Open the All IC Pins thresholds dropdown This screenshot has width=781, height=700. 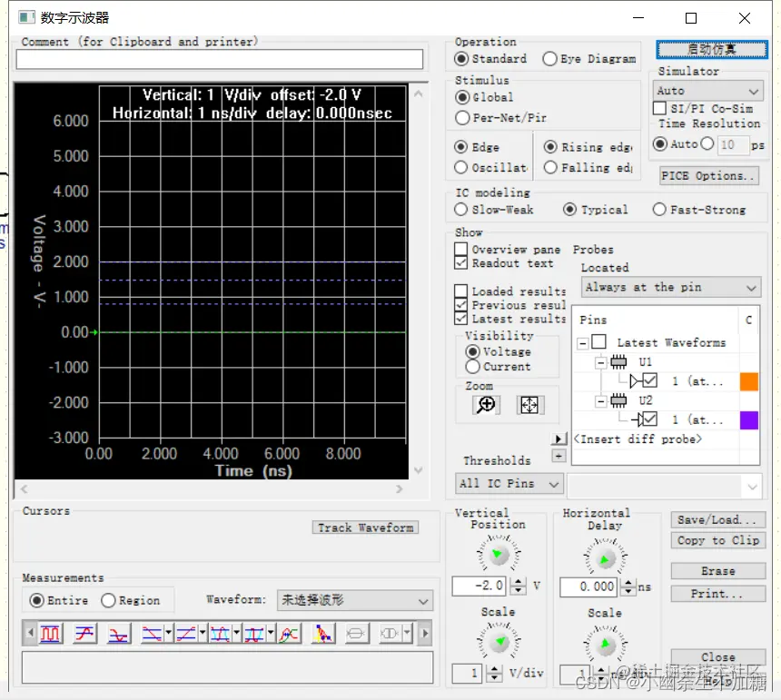point(509,483)
